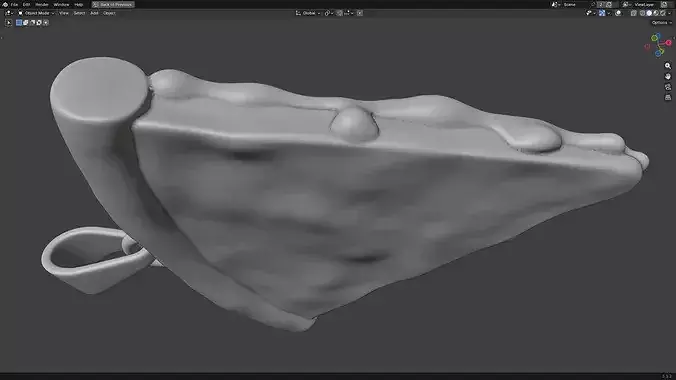676x380 pixels.
Task: Open object type visibility dropdown
Action: point(590,13)
